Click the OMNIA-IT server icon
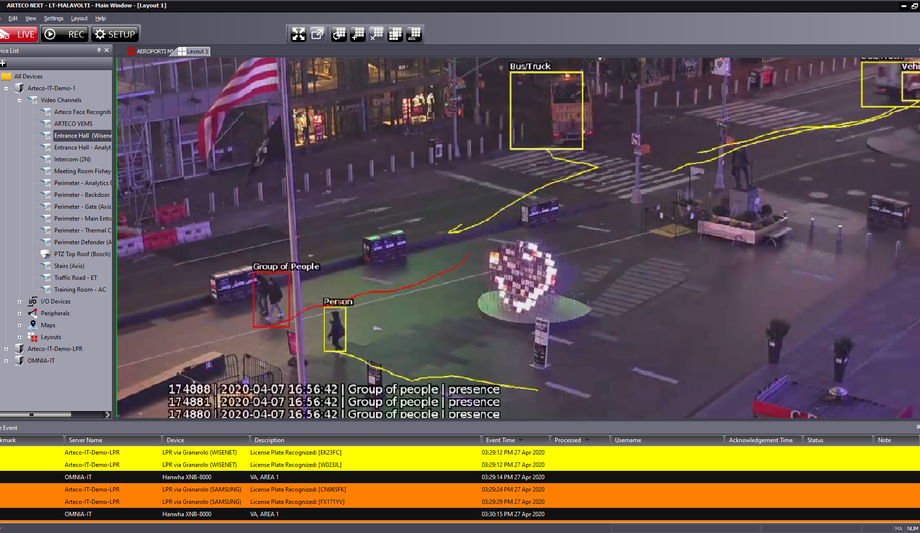 19,360
